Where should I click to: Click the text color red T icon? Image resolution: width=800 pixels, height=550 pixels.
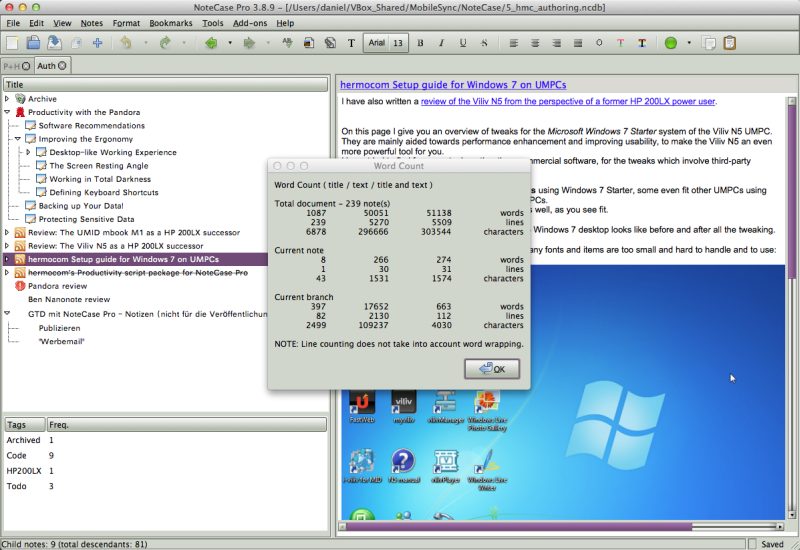pos(620,43)
